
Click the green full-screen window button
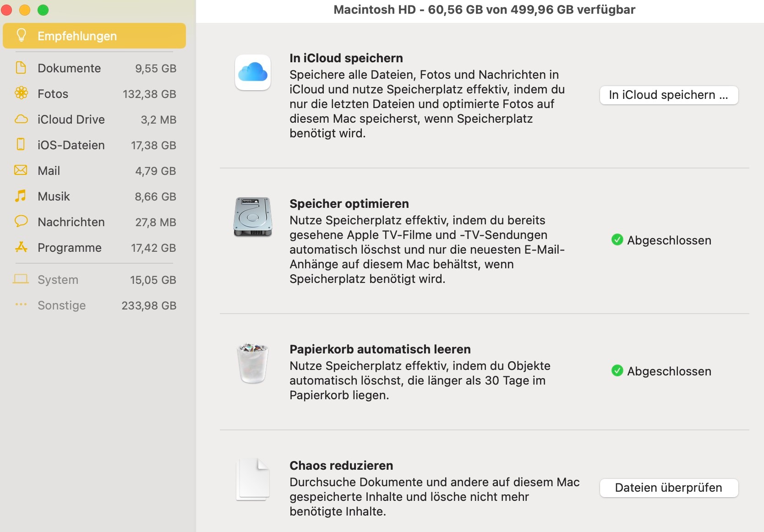(43, 10)
